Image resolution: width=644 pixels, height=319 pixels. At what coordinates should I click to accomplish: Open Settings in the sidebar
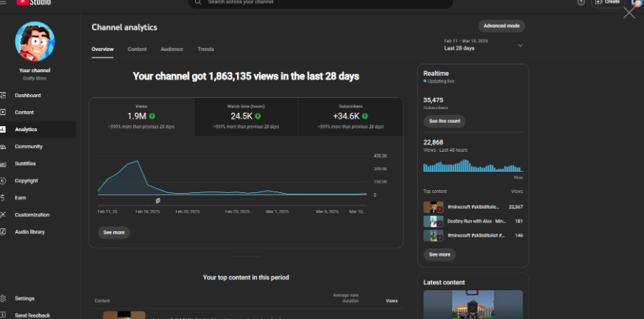click(24, 298)
